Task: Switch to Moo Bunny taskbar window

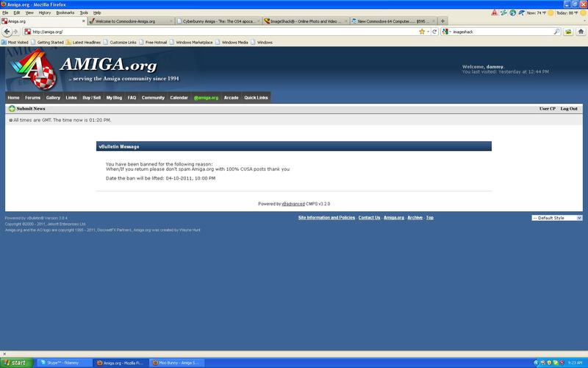Action: 177,363
